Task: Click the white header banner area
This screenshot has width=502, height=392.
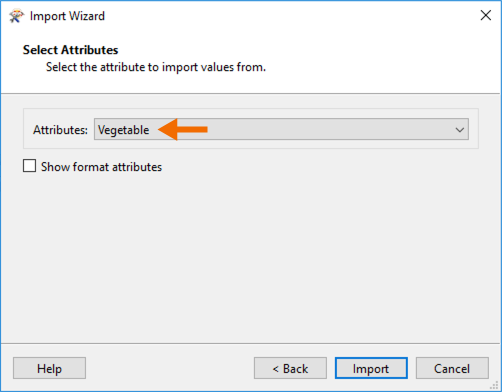Action: (x=251, y=62)
